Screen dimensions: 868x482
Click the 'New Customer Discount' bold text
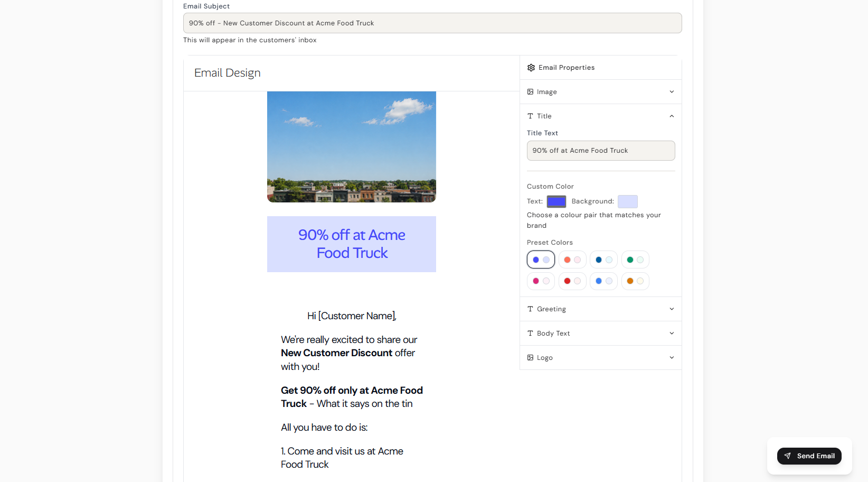point(337,353)
